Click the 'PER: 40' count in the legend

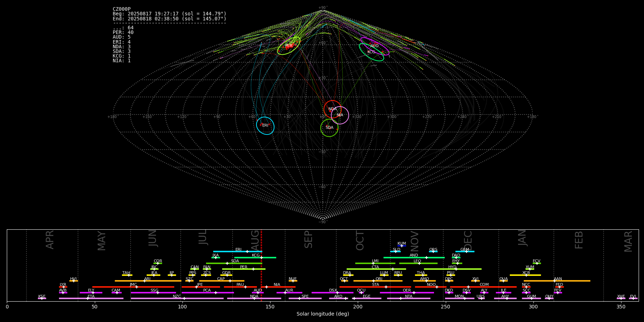(123, 33)
